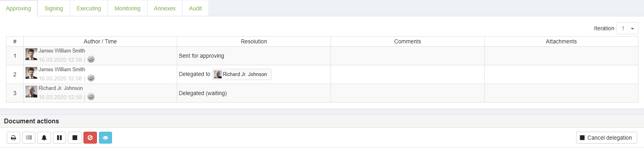Switch to the Signing tab

tap(54, 8)
